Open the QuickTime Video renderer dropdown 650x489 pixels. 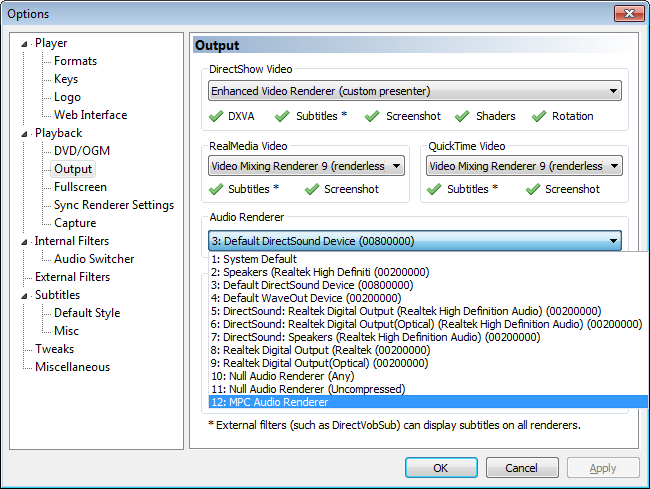pos(524,166)
